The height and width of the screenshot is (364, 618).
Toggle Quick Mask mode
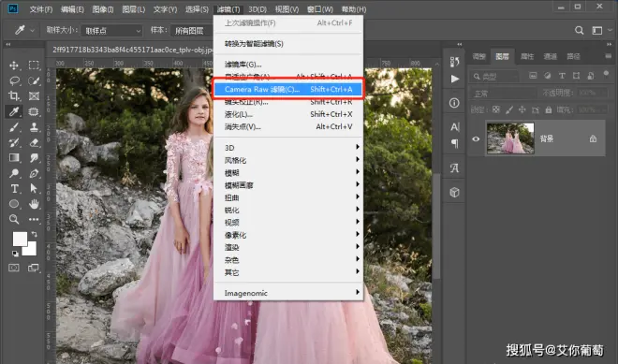(14, 269)
